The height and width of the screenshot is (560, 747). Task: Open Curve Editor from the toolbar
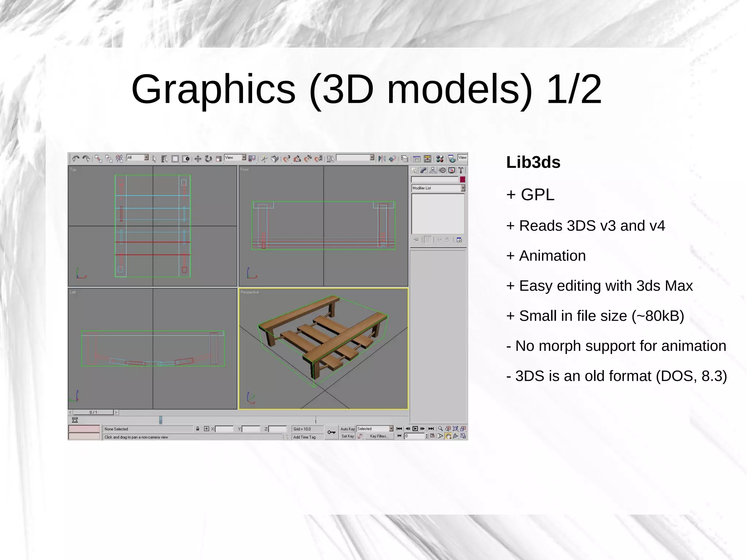pos(417,159)
